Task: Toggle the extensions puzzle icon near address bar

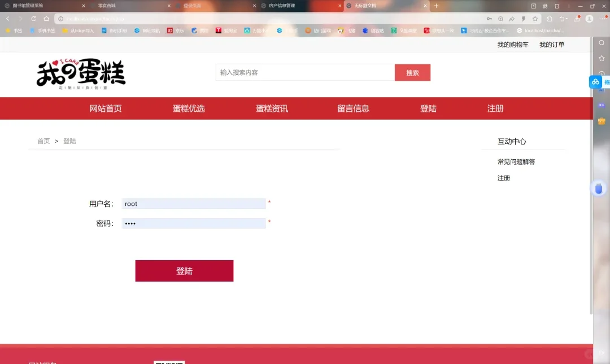Action: click(550, 19)
